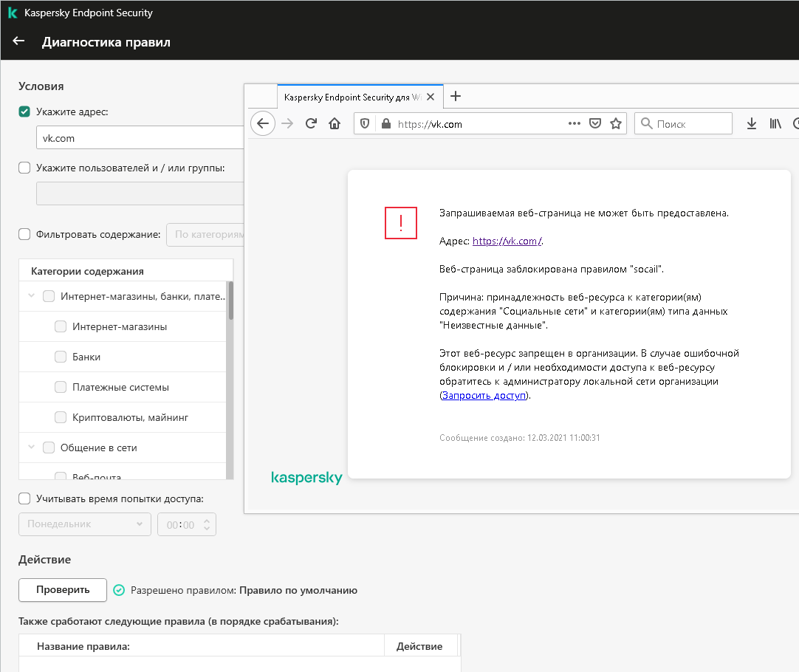Click the browser home icon
This screenshot has width=799, height=672.
[335, 124]
